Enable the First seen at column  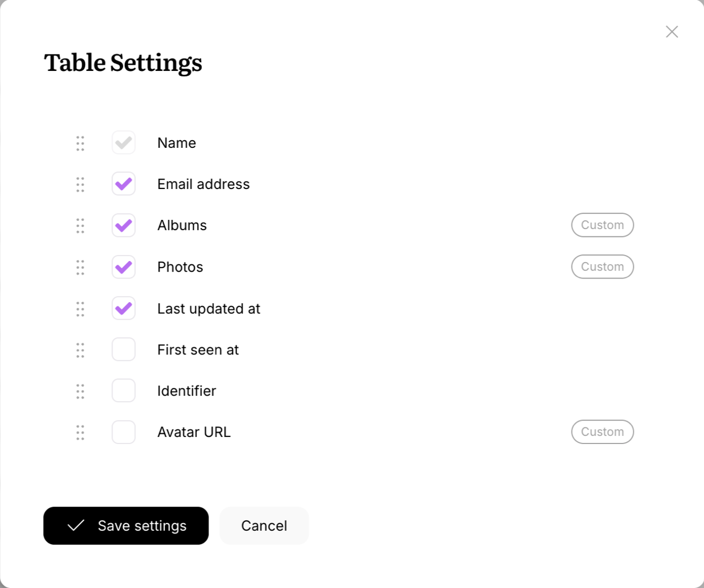click(x=123, y=350)
